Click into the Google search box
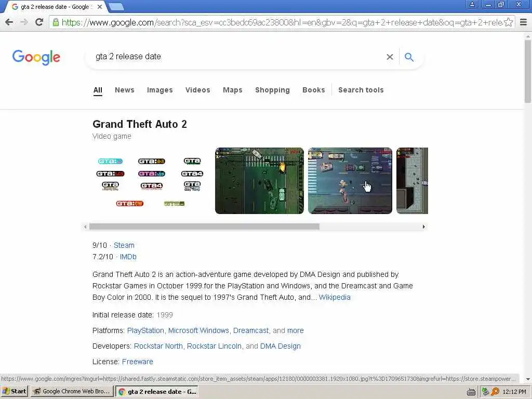 237,57
